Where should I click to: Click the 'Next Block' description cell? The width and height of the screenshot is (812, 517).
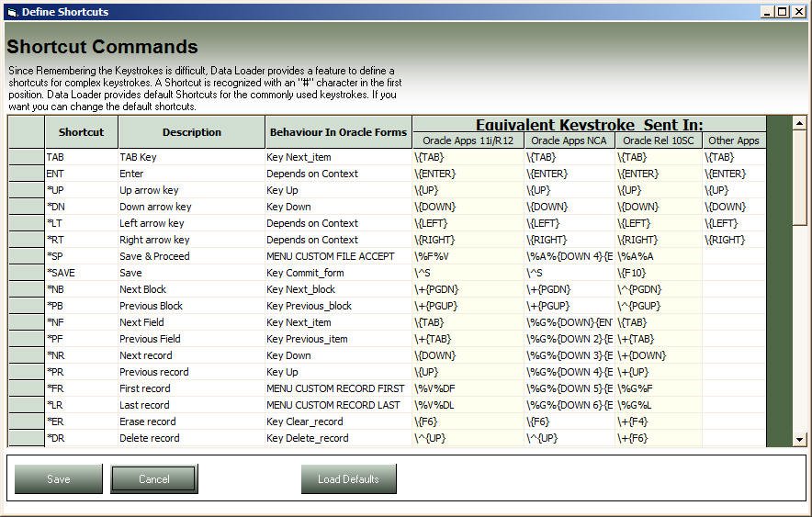pos(192,290)
